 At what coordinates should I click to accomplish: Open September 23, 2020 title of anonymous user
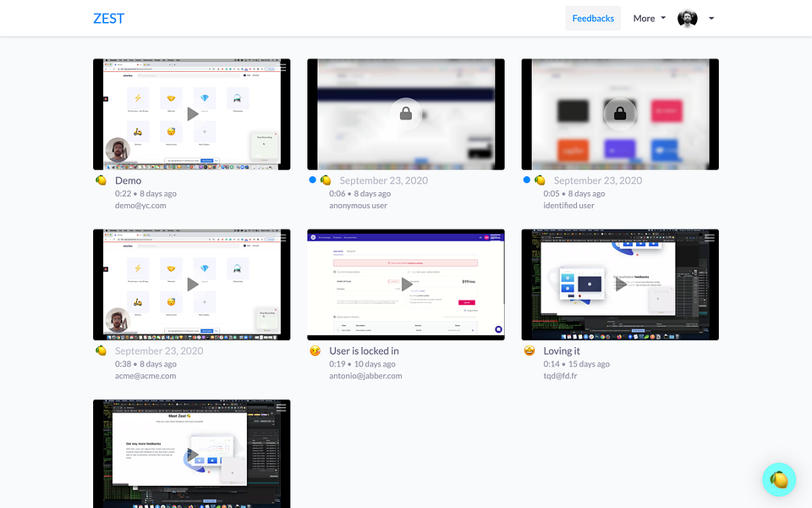(384, 180)
